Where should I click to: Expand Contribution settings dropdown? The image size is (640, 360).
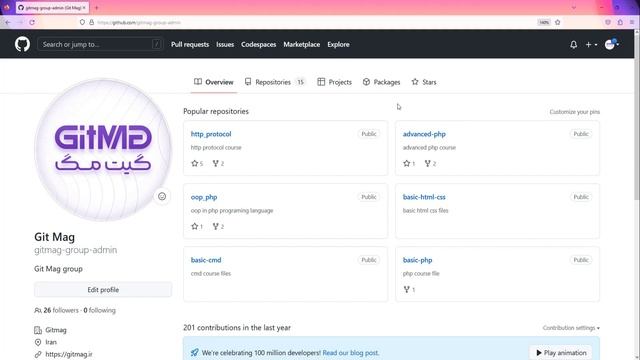pos(571,328)
